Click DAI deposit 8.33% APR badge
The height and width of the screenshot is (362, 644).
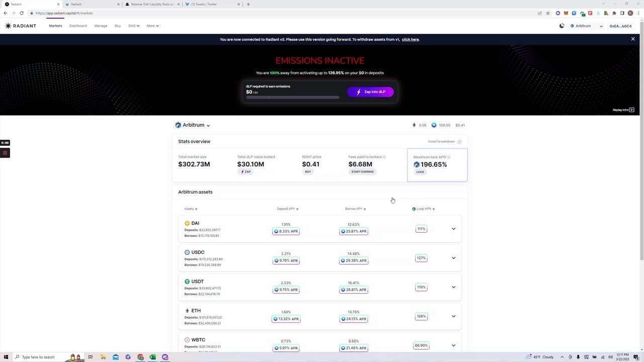coord(286,231)
